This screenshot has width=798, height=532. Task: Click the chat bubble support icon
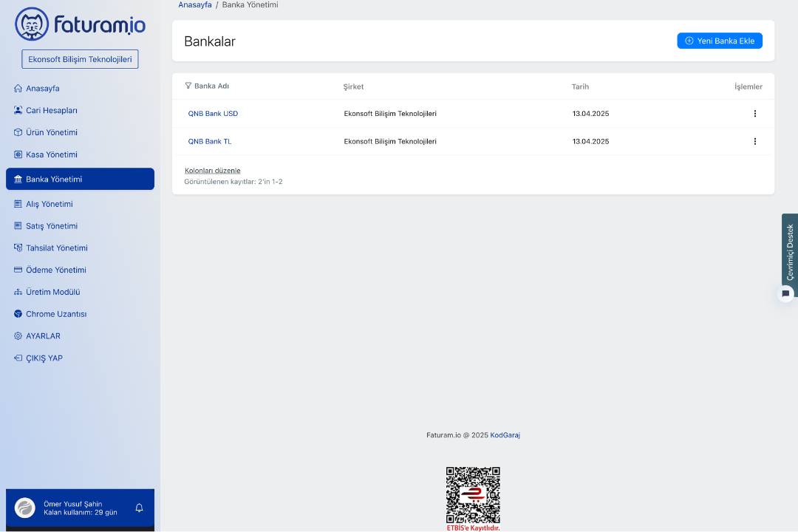tap(785, 294)
